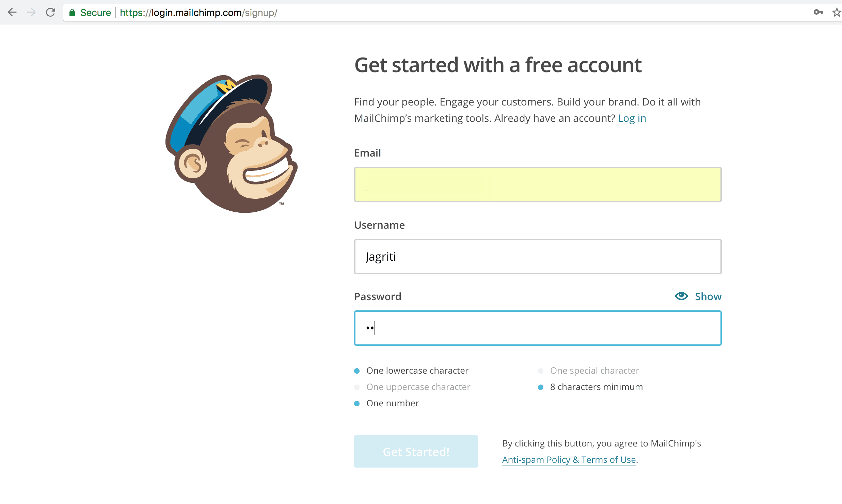Click the MailChimp monkey logo
This screenshot has width=842, height=504.
231,144
